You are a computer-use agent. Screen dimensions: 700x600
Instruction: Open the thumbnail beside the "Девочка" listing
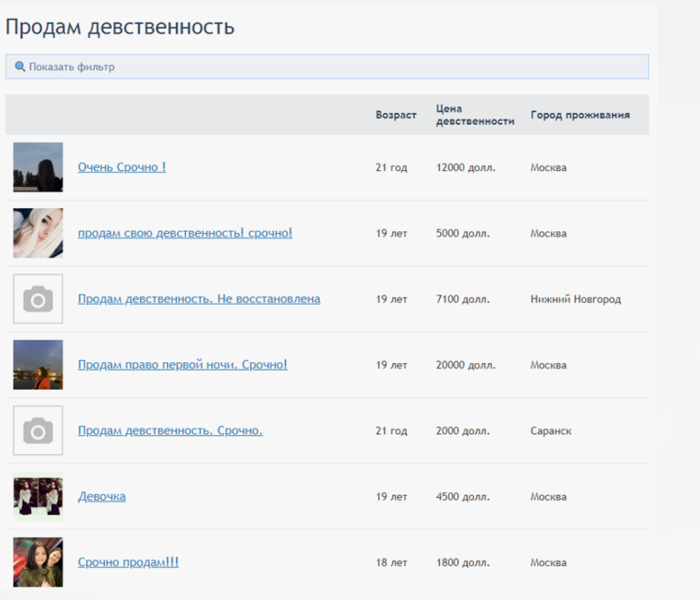tap(38, 497)
